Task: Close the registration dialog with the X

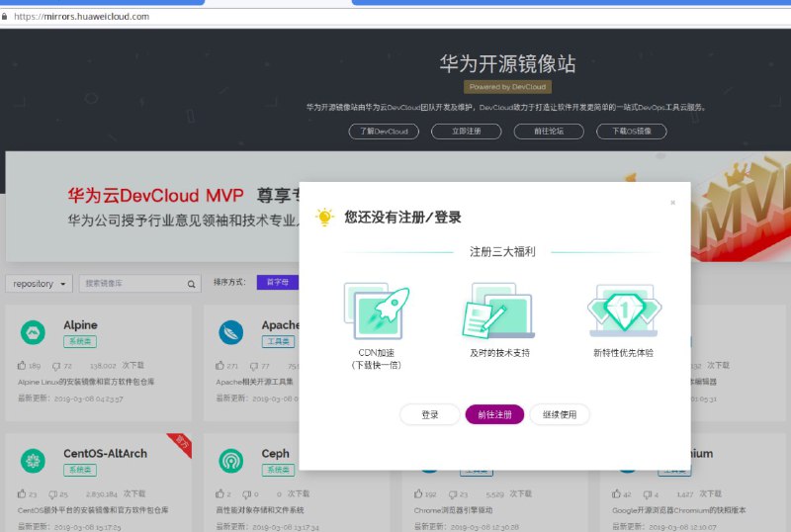Action: coord(672,203)
